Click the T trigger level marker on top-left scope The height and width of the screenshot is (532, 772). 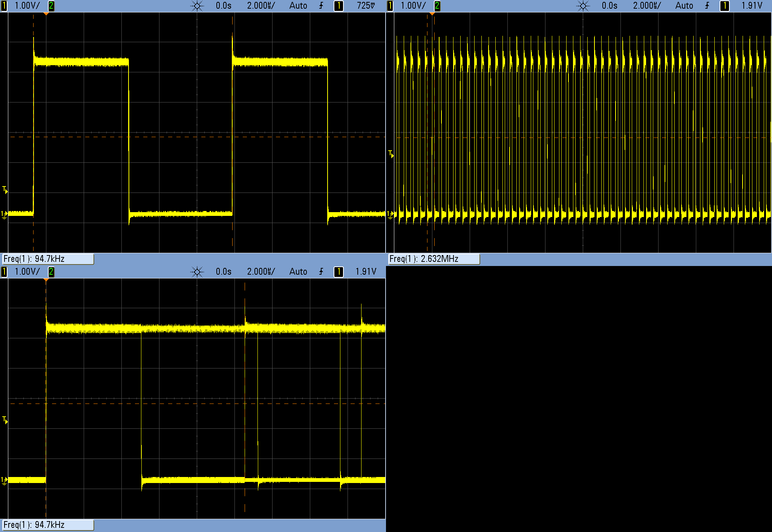(x=5, y=190)
